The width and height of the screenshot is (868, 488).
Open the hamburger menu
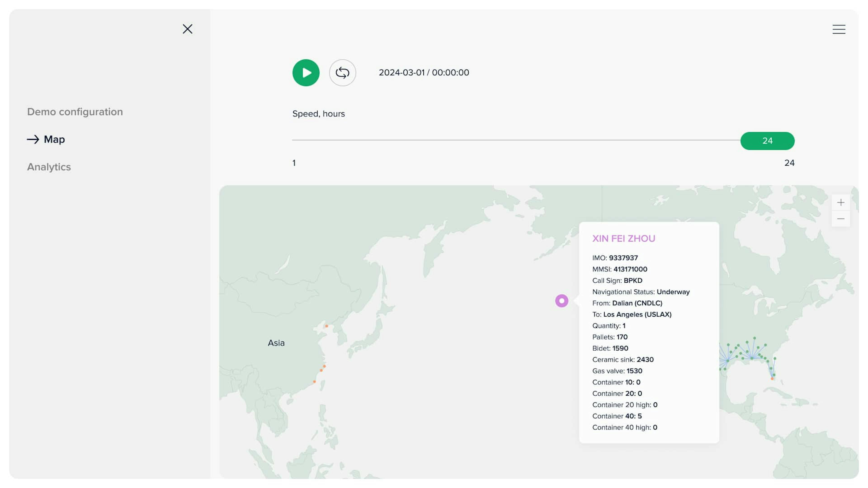tap(839, 29)
